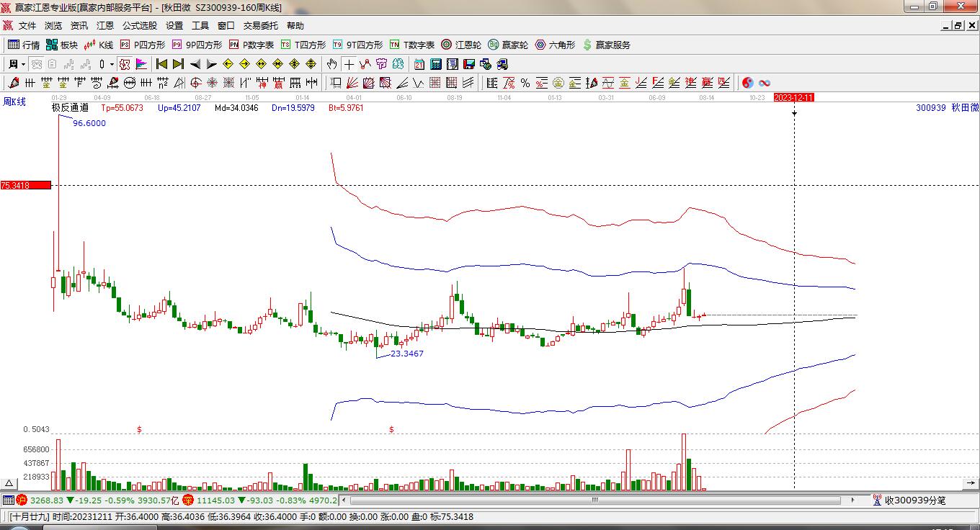Open the calendar icon showing 21
980x530 pixels.
click(x=419, y=64)
